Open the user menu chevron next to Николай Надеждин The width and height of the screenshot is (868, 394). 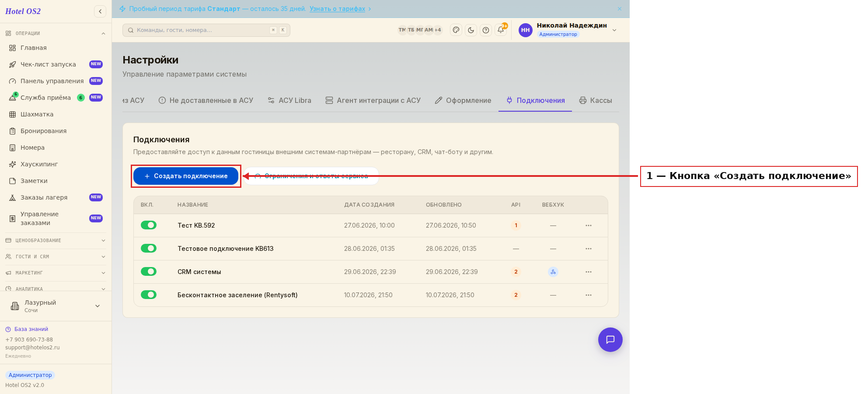[x=614, y=30]
